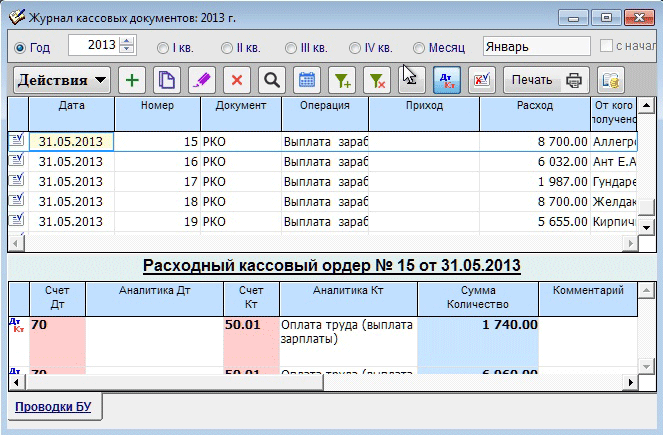Clear the filter with the funnel-cross icon
The height and width of the screenshot is (435, 663).
[377, 80]
